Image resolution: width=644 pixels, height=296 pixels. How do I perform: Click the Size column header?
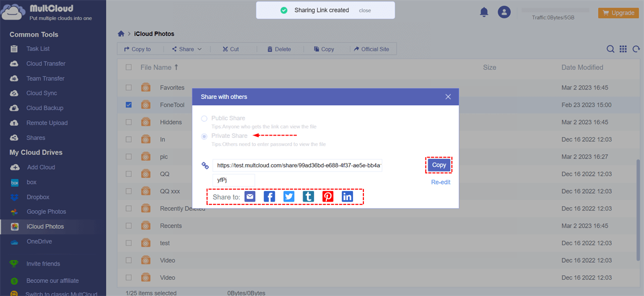[489, 68]
